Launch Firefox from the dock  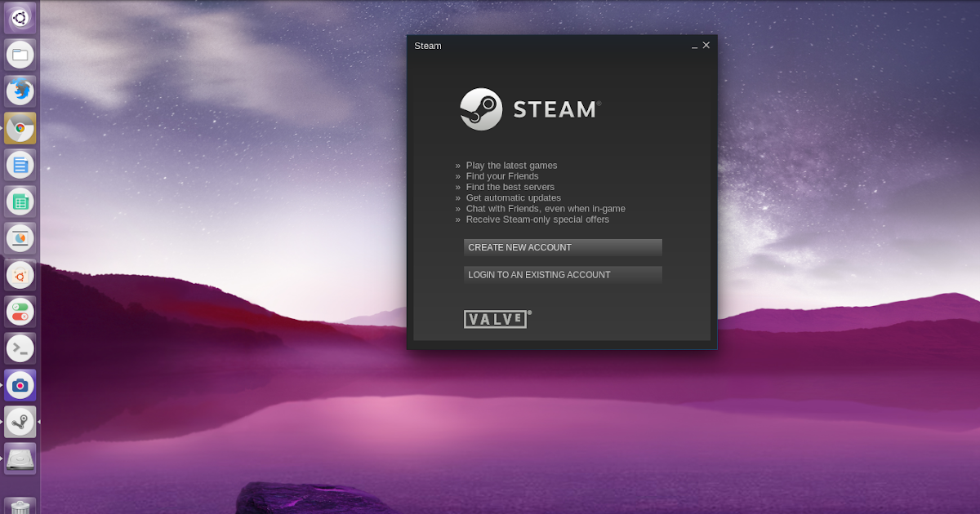pyautogui.click(x=20, y=91)
